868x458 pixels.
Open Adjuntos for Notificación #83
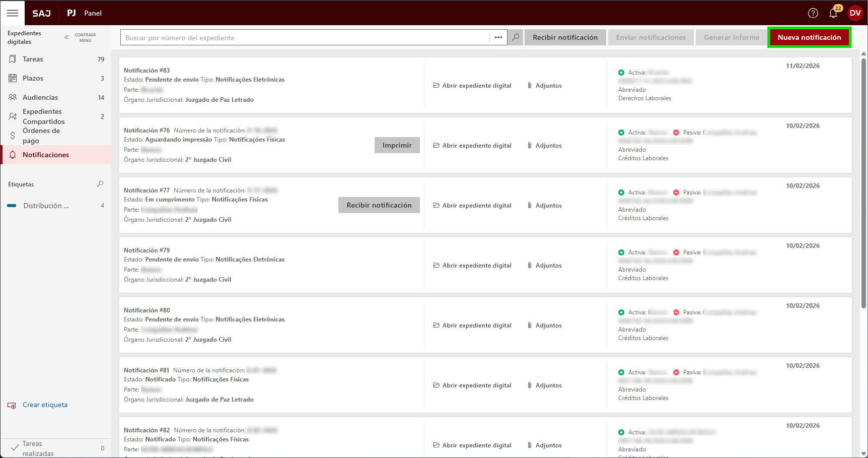click(x=544, y=86)
